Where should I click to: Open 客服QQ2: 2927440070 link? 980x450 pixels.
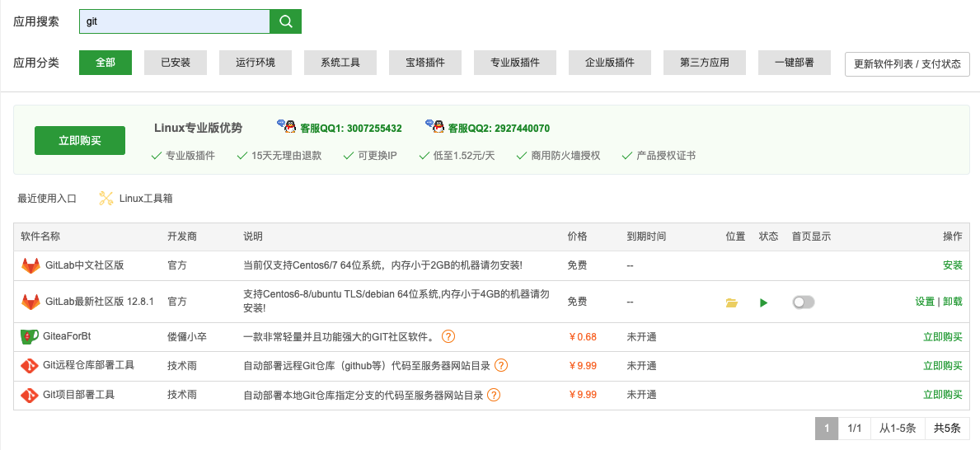[499, 128]
